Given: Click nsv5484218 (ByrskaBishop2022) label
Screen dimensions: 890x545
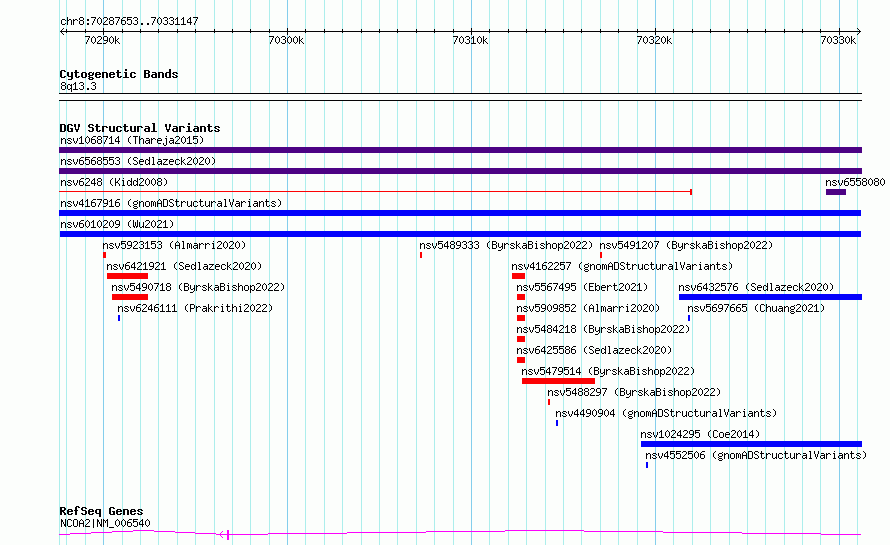Looking at the screenshot, I should coord(603,329).
